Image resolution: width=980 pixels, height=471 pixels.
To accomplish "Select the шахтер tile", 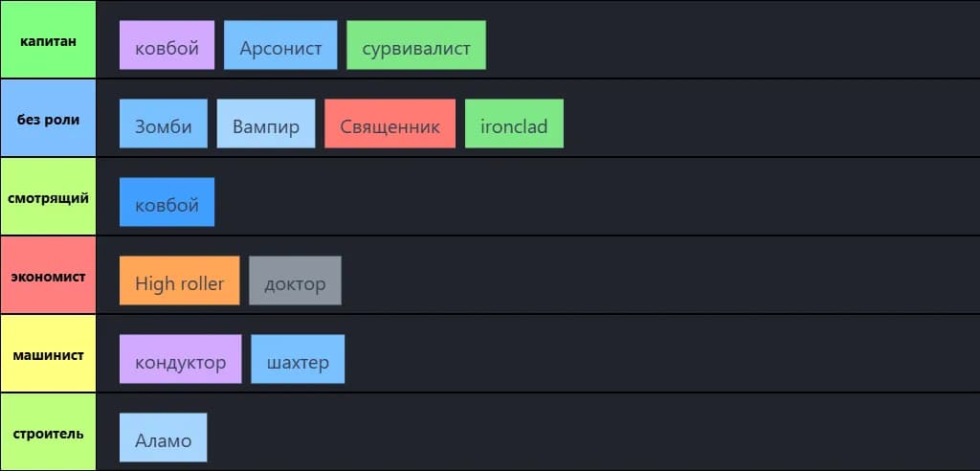I will tap(298, 359).
